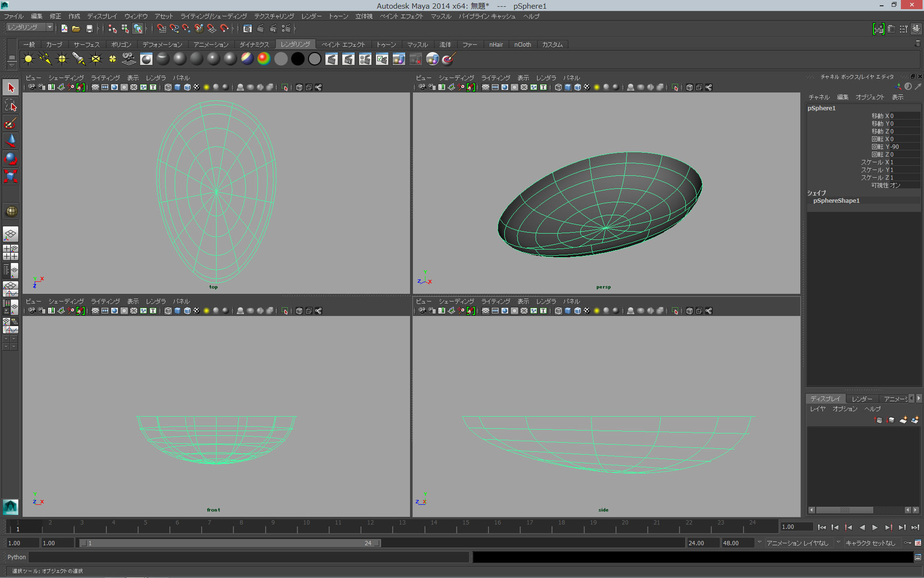
Task: Open the ファイル menu
Action: coord(14,16)
